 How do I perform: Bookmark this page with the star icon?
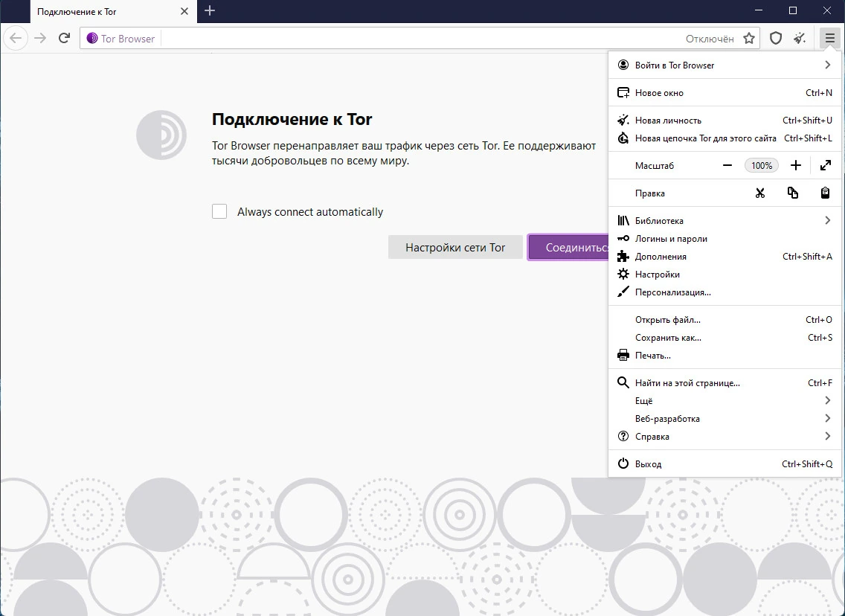click(749, 38)
